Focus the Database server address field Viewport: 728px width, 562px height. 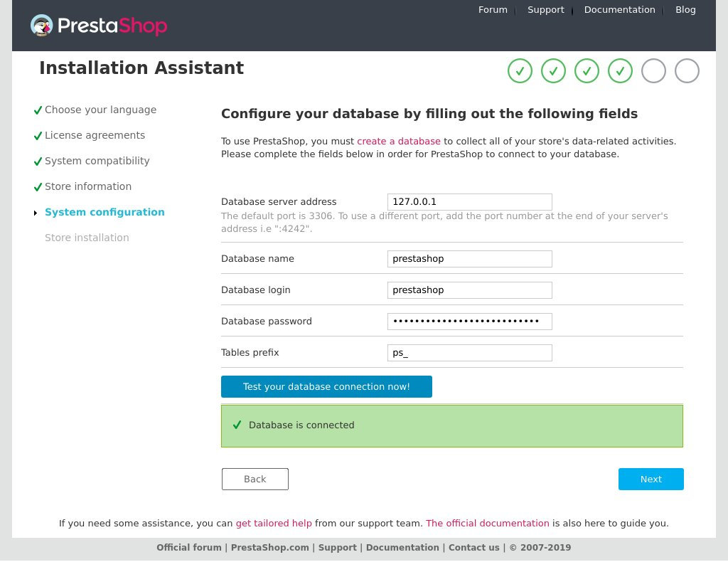click(469, 201)
